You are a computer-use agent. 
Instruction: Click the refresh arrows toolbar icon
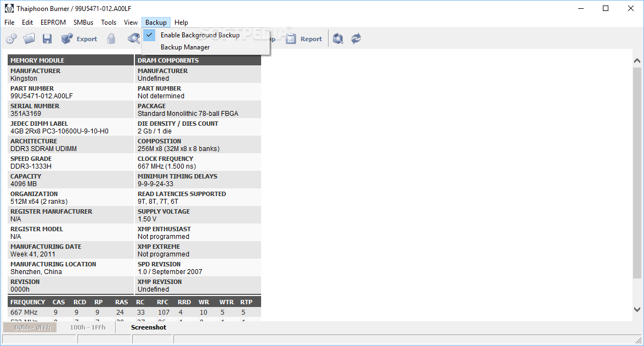[356, 38]
